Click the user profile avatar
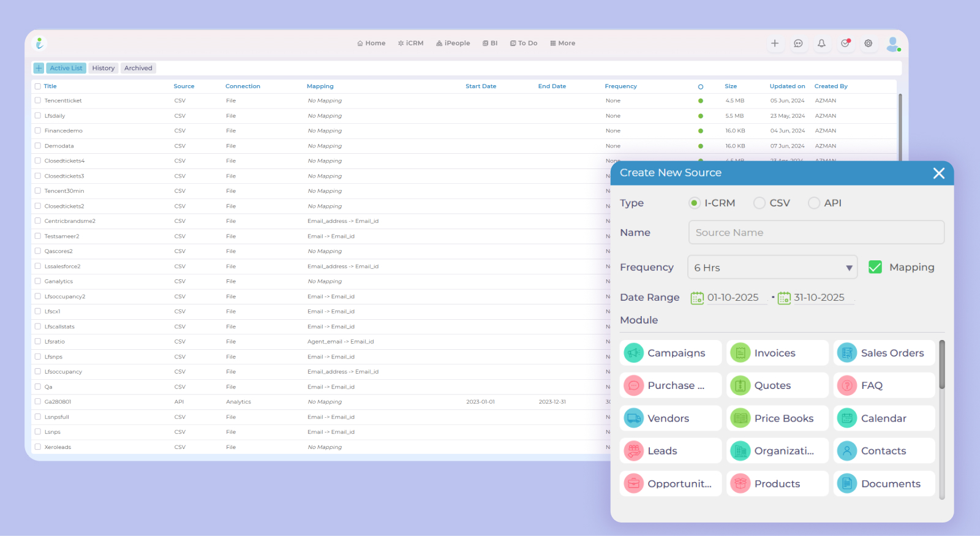Image resolution: width=980 pixels, height=536 pixels. point(893,43)
